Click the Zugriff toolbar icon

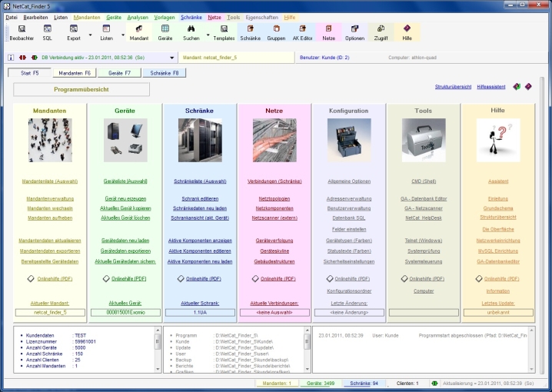(x=381, y=32)
